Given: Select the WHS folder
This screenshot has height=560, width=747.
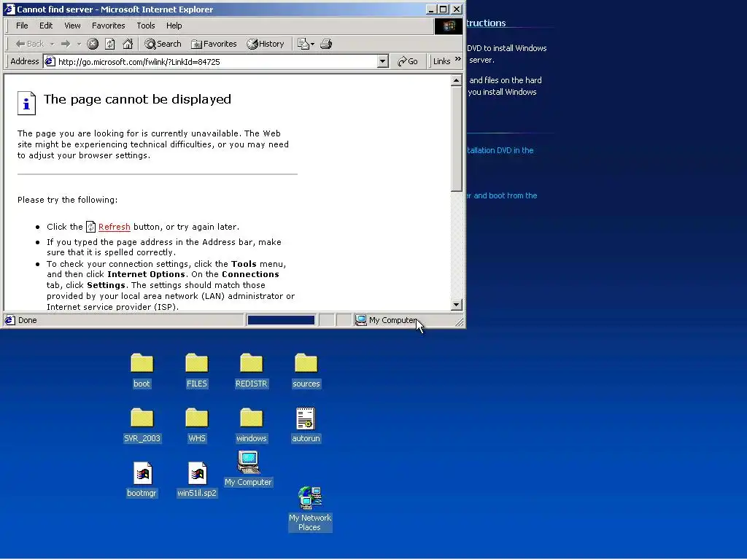Looking at the screenshot, I should coord(197,426).
